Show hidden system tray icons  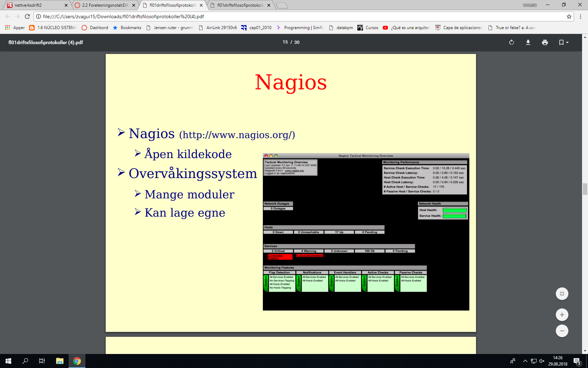[525, 361]
